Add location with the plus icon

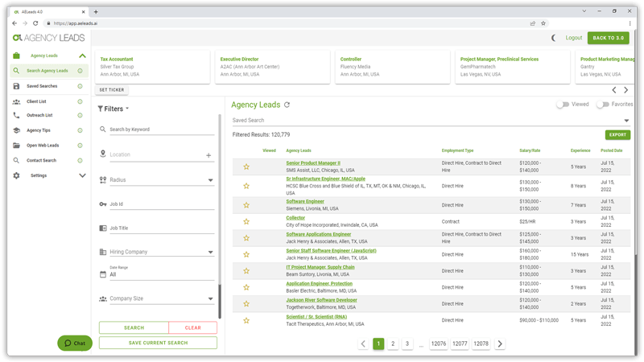pyautogui.click(x=208, y=155)
